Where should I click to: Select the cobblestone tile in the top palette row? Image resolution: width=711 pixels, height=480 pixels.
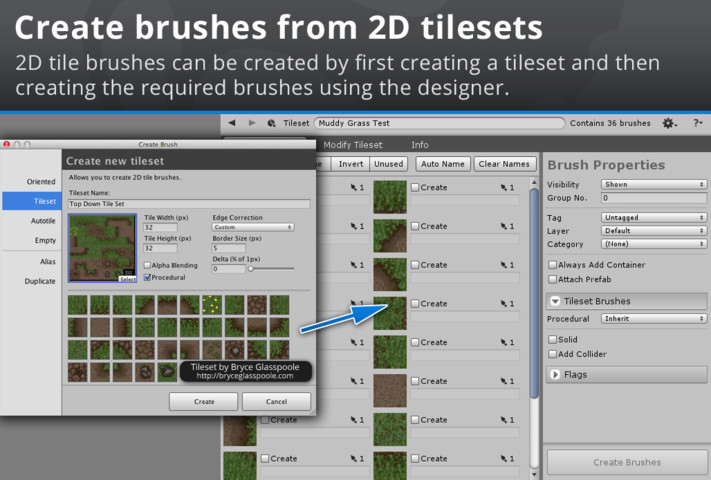257,305
